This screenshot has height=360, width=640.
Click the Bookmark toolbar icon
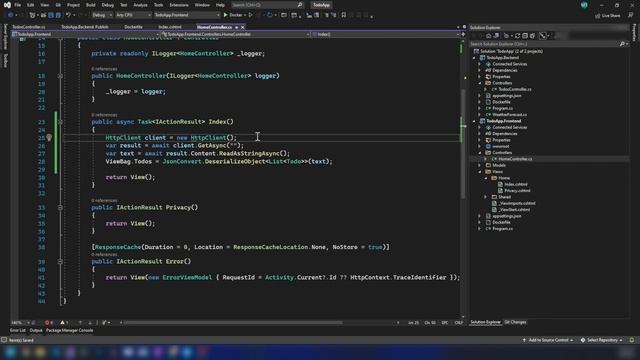pos(344,15)
